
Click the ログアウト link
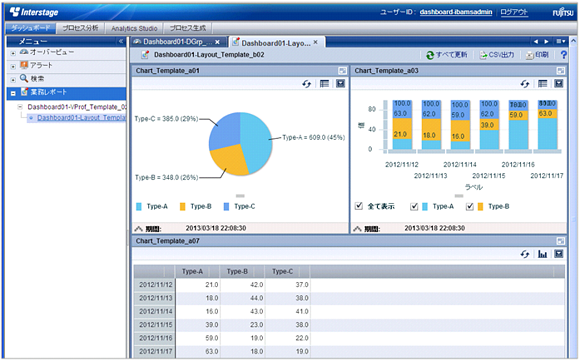coord(514,12)
